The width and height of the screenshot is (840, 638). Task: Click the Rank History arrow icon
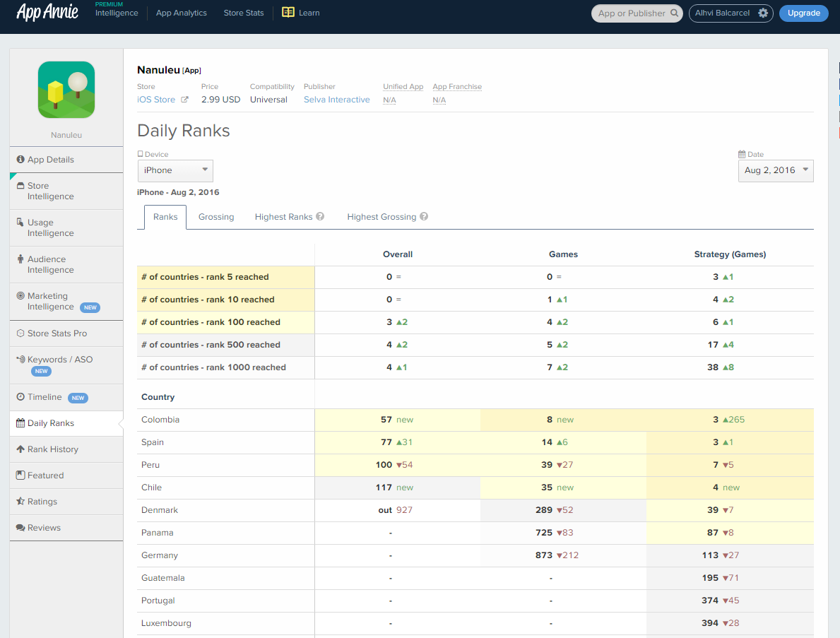point(20,449)
